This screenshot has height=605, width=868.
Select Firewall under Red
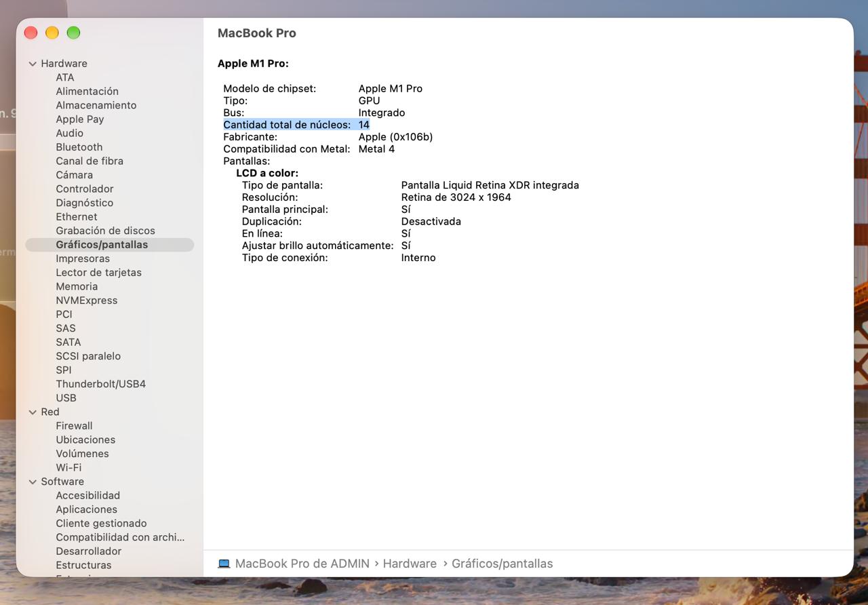(x=74, y=426)
